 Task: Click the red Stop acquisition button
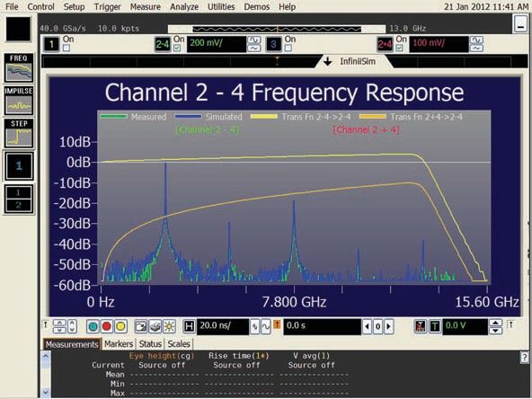coord(107,326)
